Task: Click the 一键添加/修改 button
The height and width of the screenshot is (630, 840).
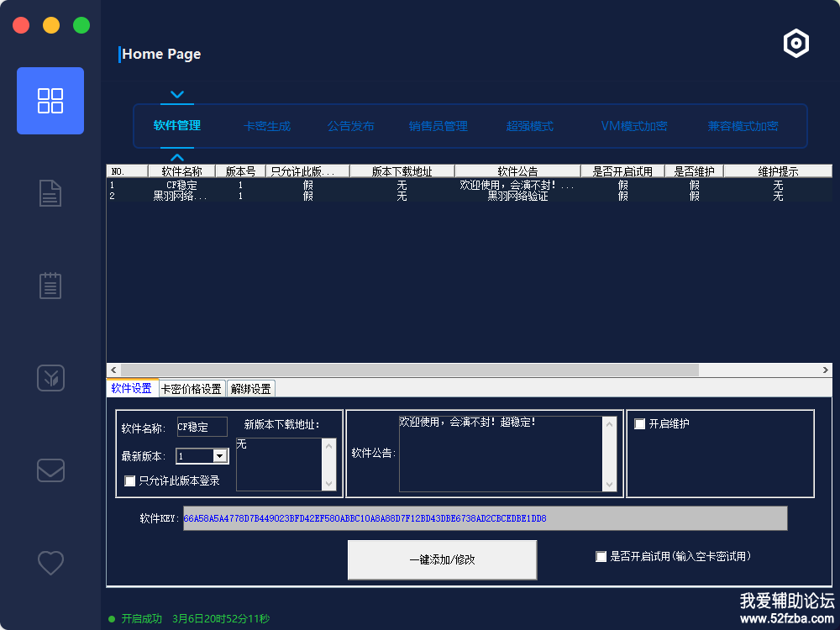Action: [x=442, y=559]
